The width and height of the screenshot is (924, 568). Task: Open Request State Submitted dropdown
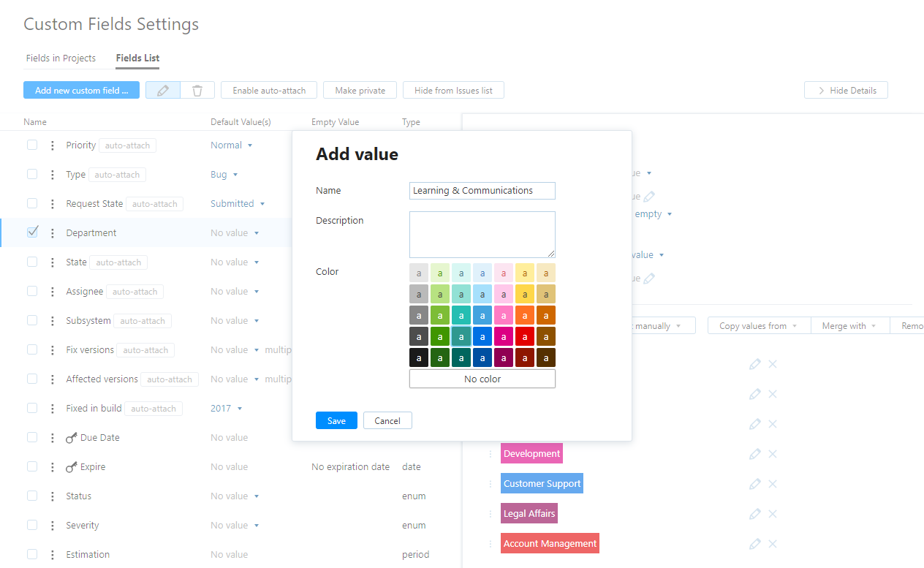pos(238,204)
